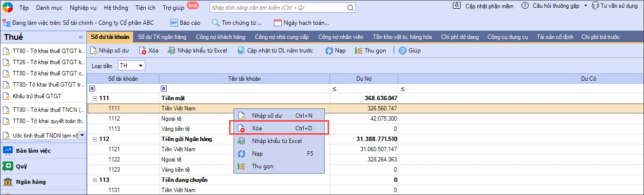
Task: Click the Tìm chứng từ search icon
Action: [x=216, y=22]
